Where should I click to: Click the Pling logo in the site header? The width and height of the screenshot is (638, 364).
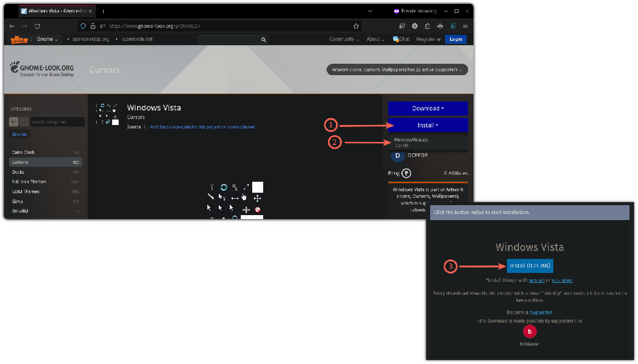pos(18,39)
